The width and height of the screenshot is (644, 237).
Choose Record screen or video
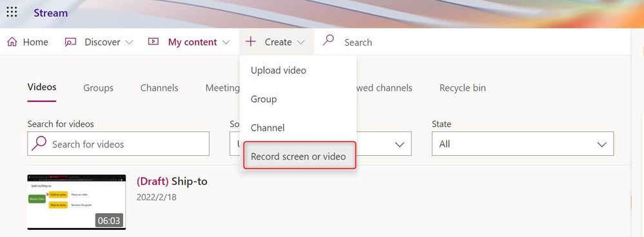tap(298, 156)
